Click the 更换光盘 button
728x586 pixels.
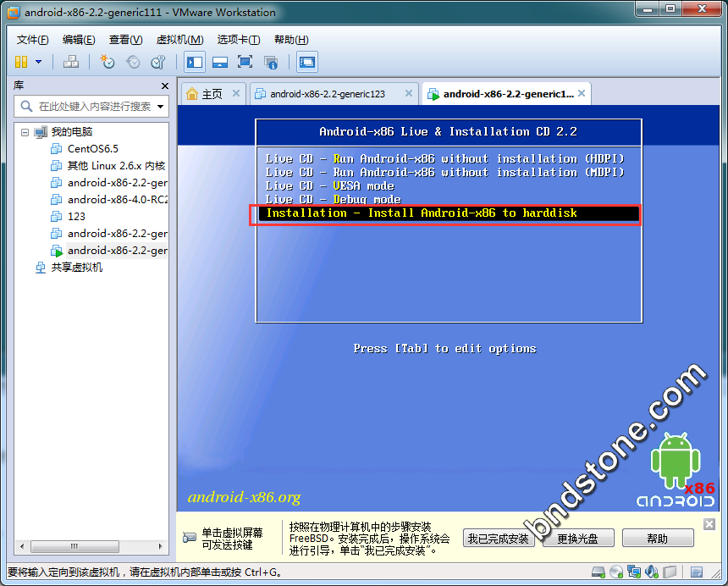coord(578,539)
